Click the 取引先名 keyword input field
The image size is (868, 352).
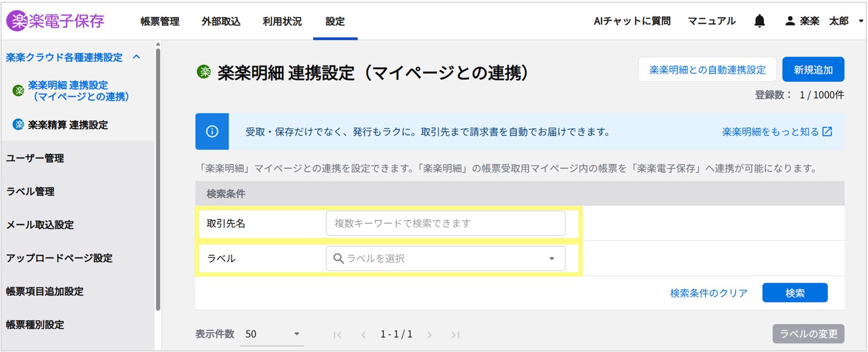446,223
